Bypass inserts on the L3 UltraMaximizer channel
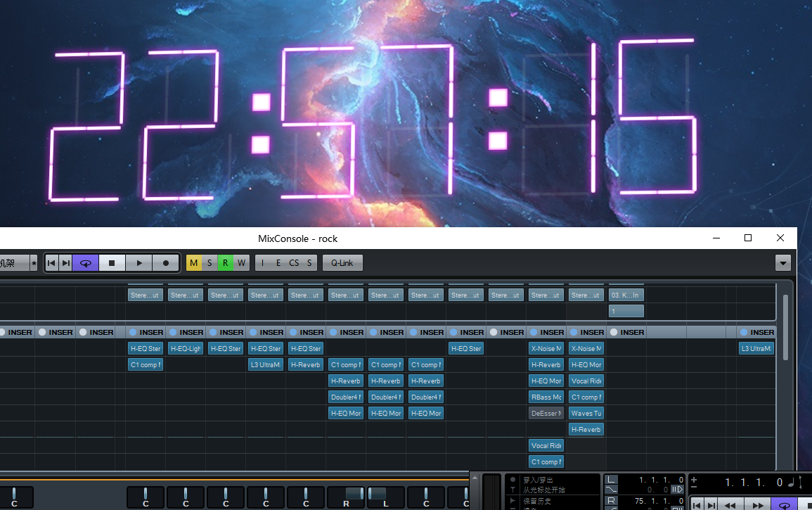The width and height of the screenshot is (812, 510). pos(743,332)
